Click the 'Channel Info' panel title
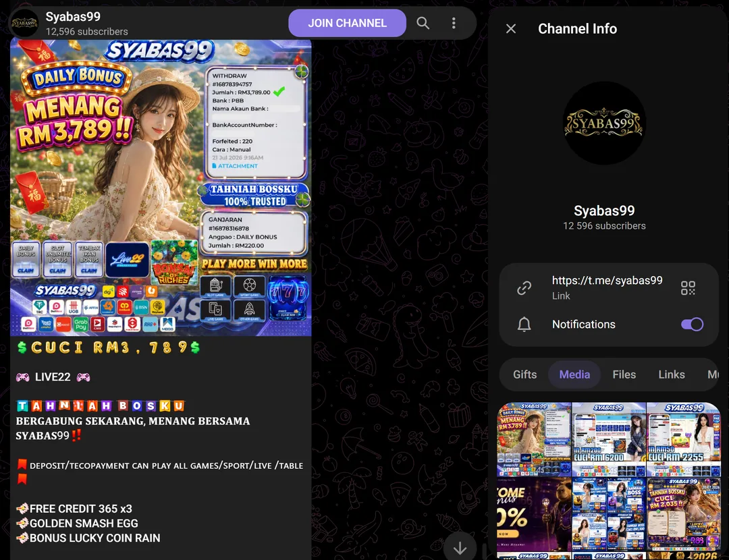 point(577,29)
